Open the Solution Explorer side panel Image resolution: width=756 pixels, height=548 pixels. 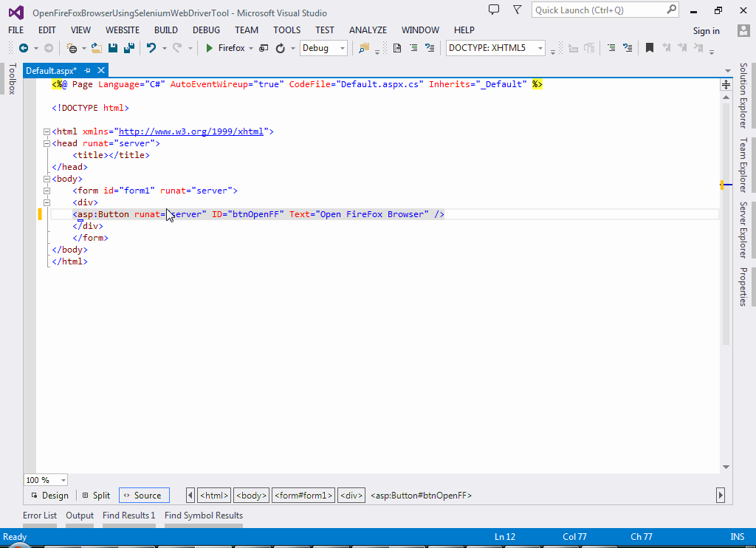[743, 95]
